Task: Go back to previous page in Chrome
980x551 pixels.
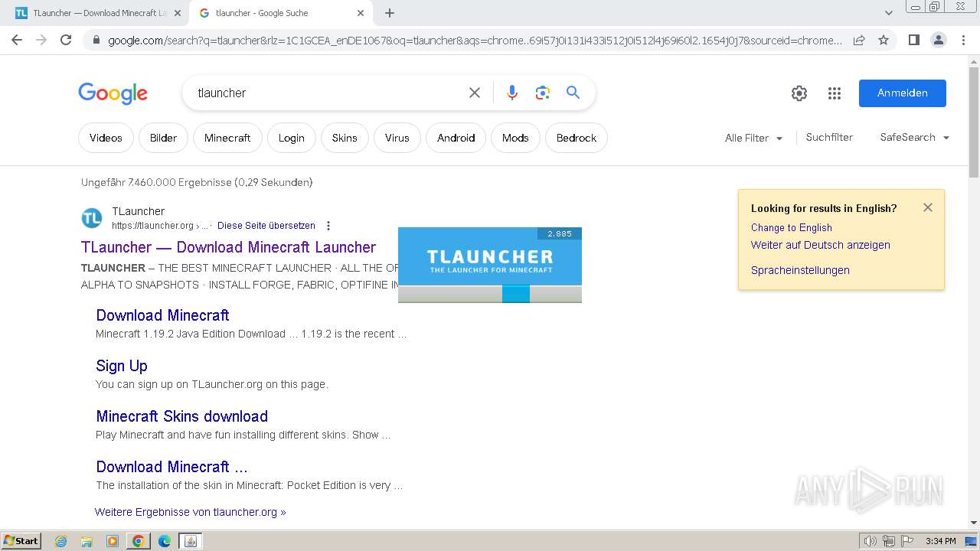Action: tap(17, 40)
